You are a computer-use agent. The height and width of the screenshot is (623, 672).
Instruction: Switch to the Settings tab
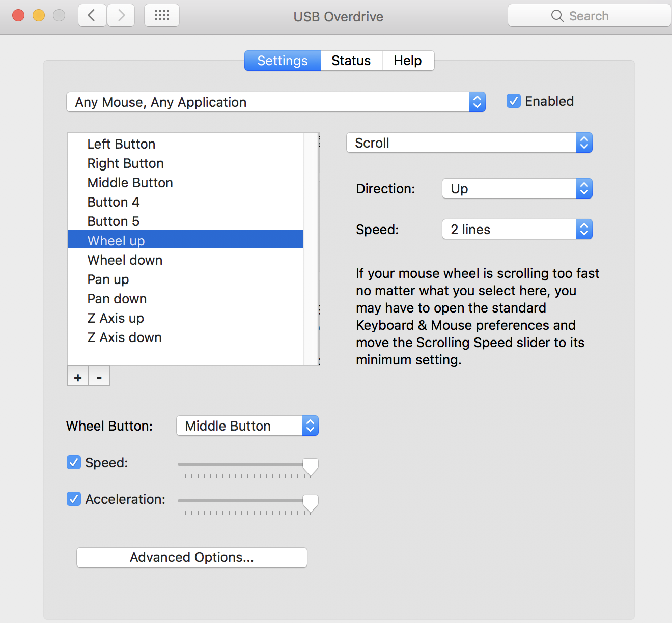click(x=283, y=61)
